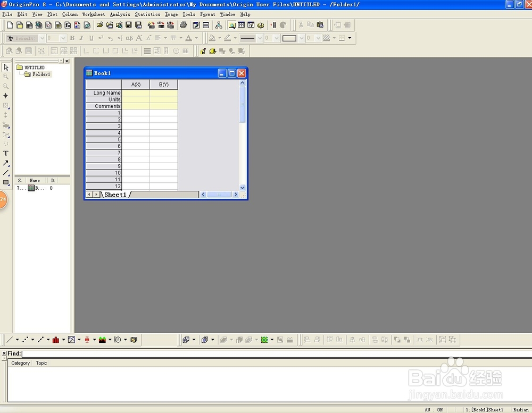Open dropdown arrow next to Line plot
This screenshot has width=532, height=413.
pyautogui.click(x=17, y=340)
